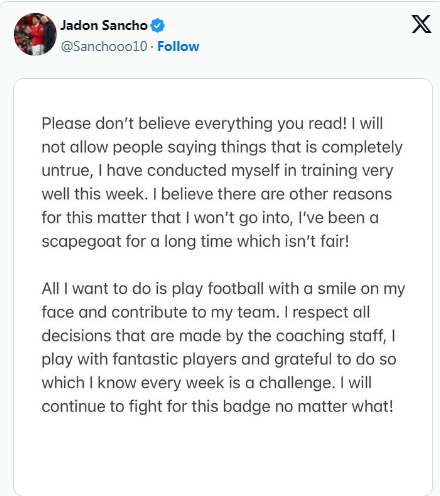Click the words "coaching staff" in the statement
This screenshot has height=496, width=440.
(330, 336)
